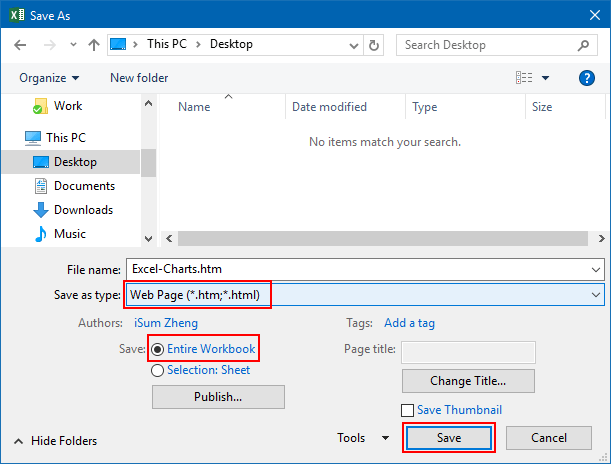Screen dimensions: 611x464
Task: Click the Work folder icon
Action: click(x=40, y=106)
